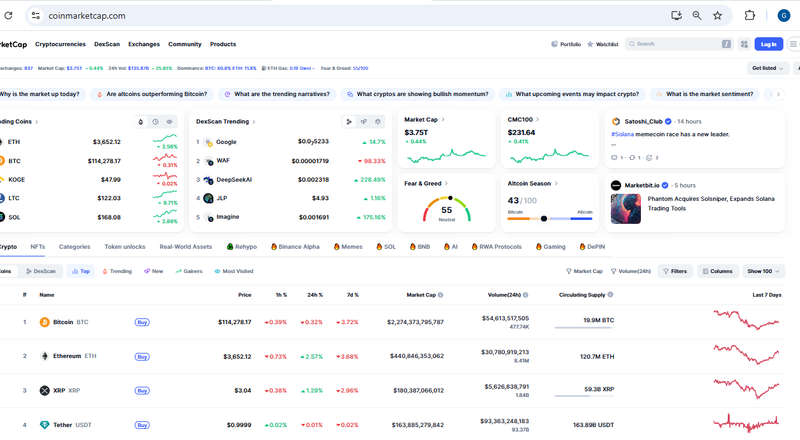Click the Ethereum coin logo
Screen dimensions: 800x440
point(44,356)
